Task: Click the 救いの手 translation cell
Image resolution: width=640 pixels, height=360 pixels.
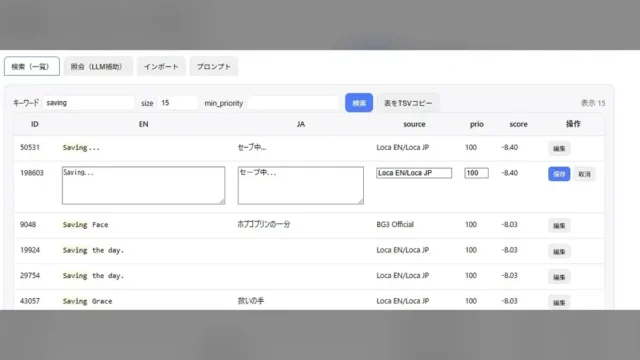Action: click(251, 301)
